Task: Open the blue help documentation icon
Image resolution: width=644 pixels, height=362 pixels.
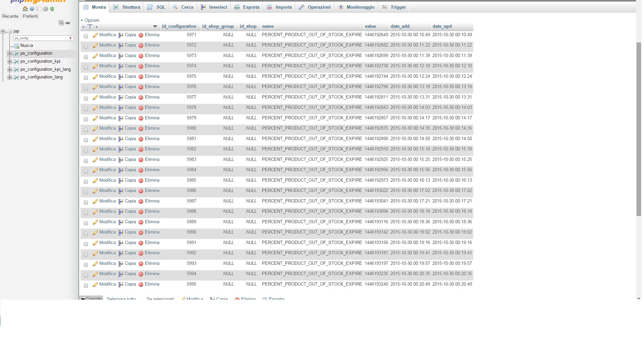Action: 32,9
